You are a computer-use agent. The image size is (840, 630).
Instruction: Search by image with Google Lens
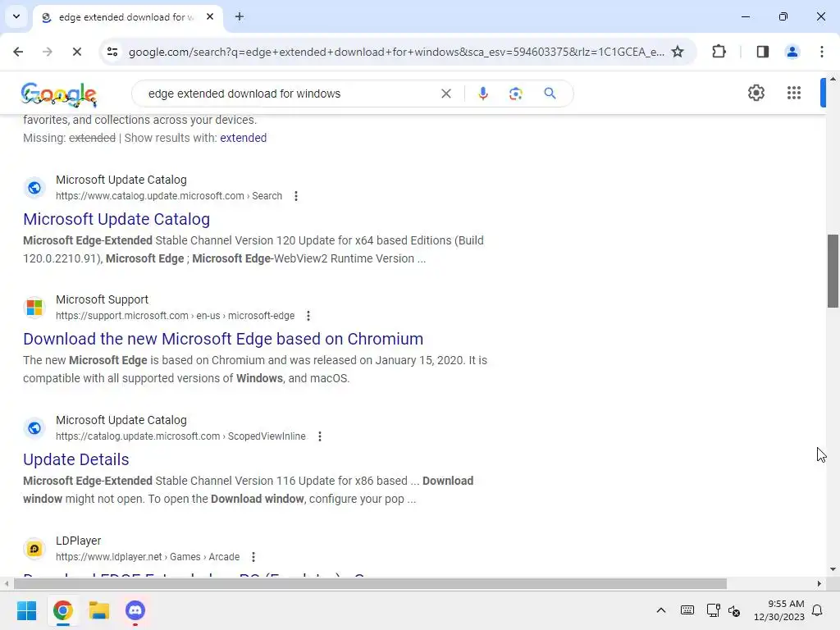515,94
